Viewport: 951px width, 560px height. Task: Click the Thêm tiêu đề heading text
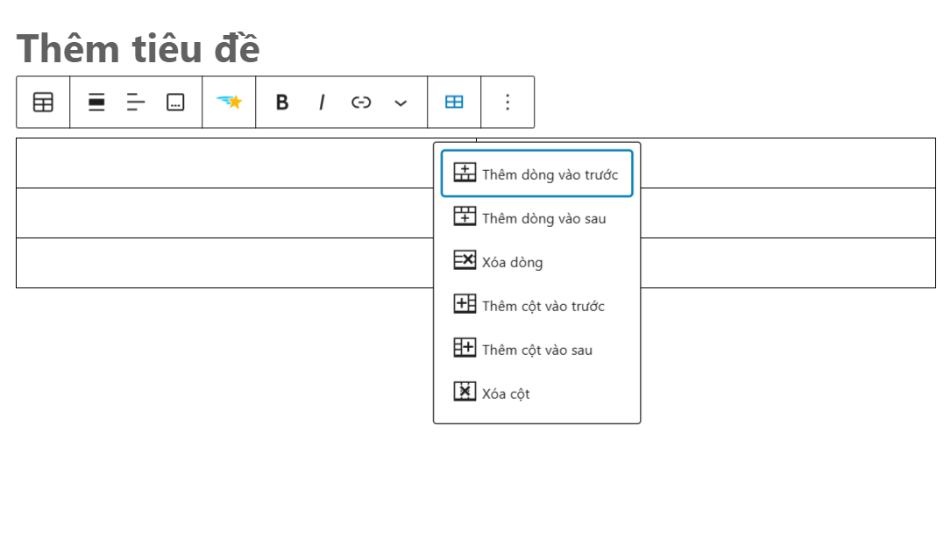(x=138, y=48)
